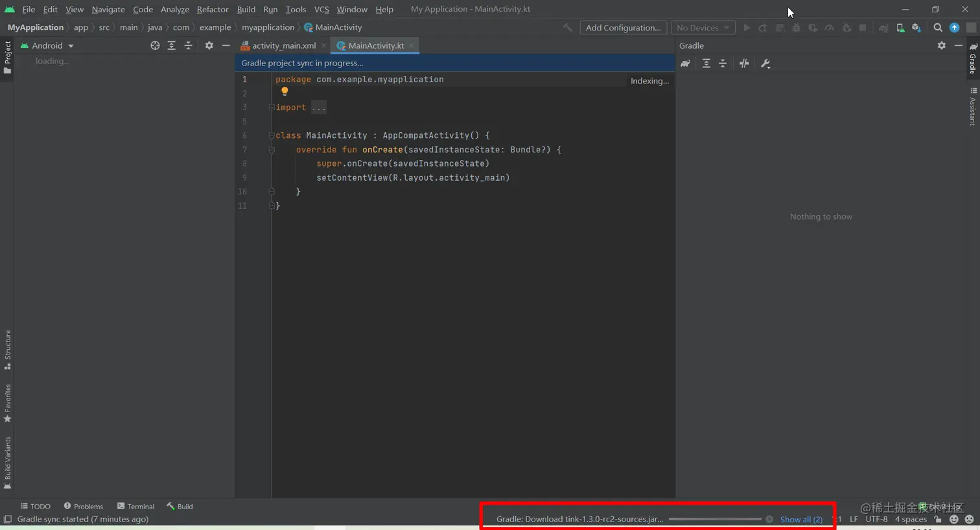Toggle the file read-only lock icon
This screenshot has width=980, height=530.
click(938, 519)
